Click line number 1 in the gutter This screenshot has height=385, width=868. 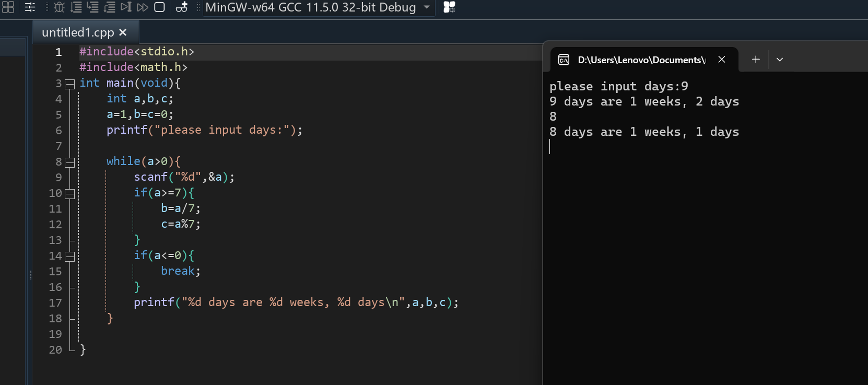[58, 52]
